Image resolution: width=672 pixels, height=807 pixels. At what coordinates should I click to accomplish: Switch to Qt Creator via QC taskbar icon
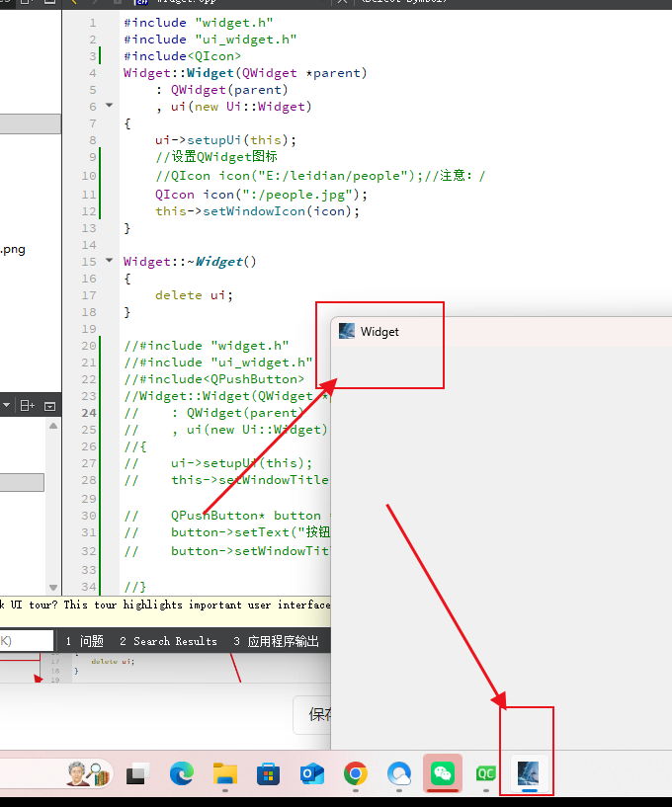point(485,773)
